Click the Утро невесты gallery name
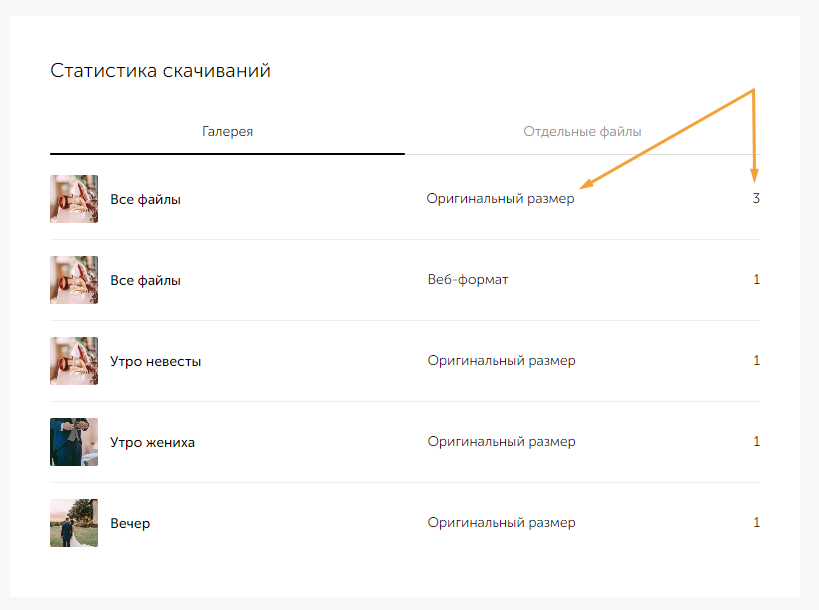This screenshot has width=819, height=610. [155, 361]
